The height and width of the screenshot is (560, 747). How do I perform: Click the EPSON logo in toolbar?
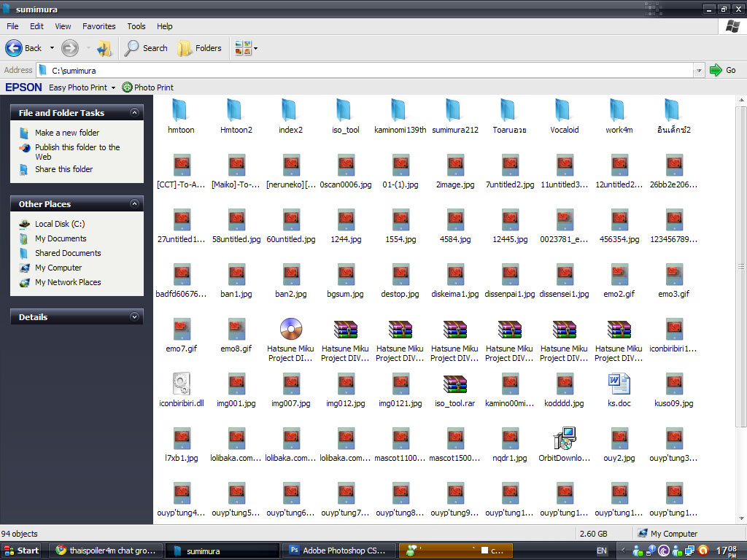tap(23, 87)
